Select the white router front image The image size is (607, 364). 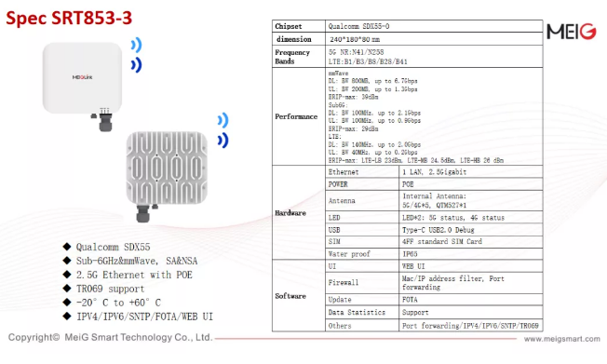(83, 78)
